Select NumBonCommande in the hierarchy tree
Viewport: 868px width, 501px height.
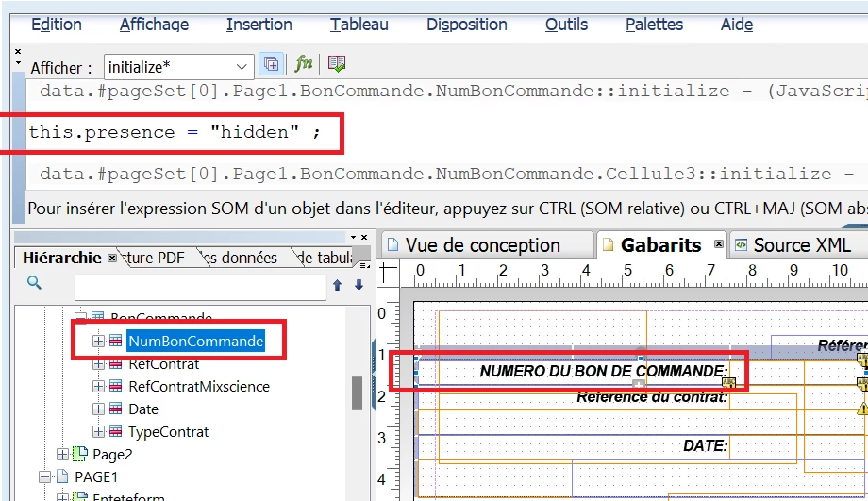[196, 341]
